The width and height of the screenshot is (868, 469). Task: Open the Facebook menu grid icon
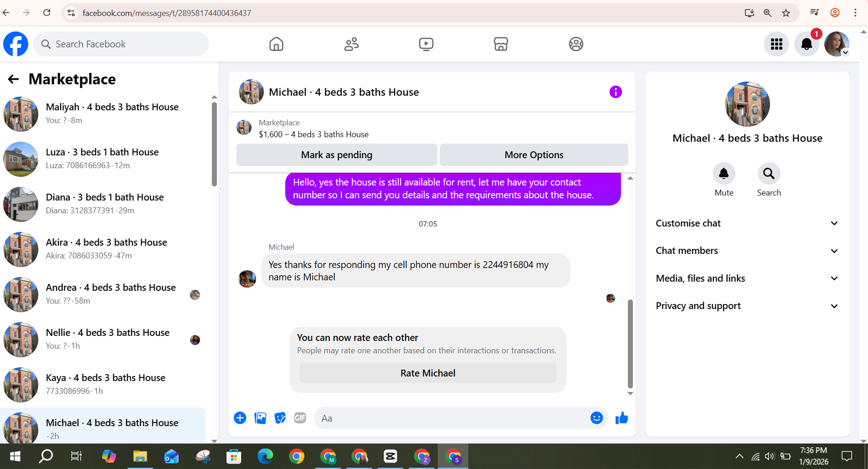click(776, 44)
